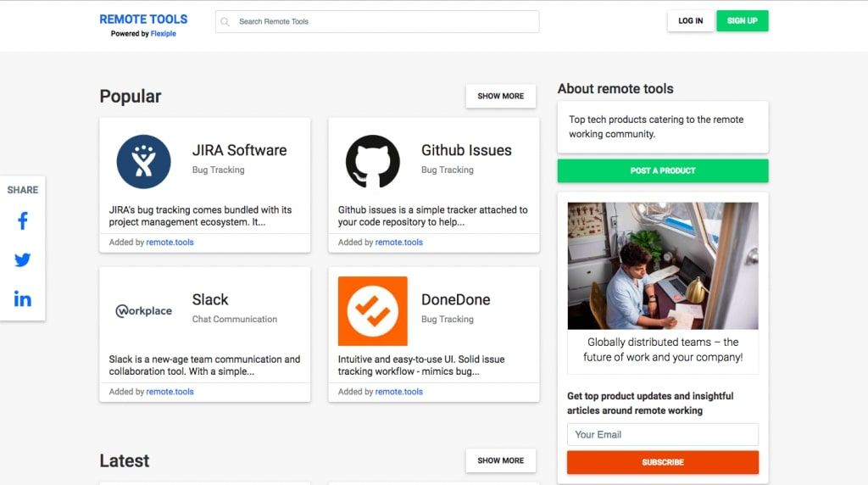The height and width of the screenshot is (485, 868).
Task: Click 'Top tech products catering' description
Action: [656, 127]
